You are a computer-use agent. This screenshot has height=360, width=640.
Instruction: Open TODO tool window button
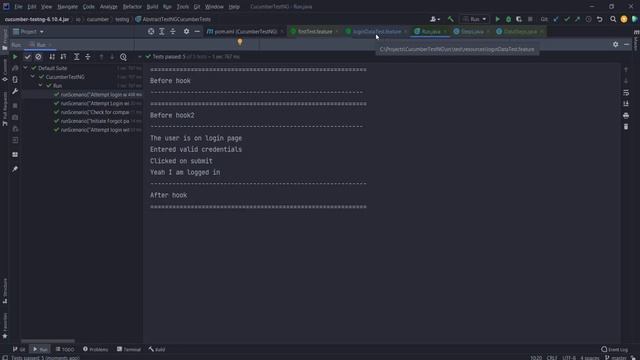click(x=65, y=349)
